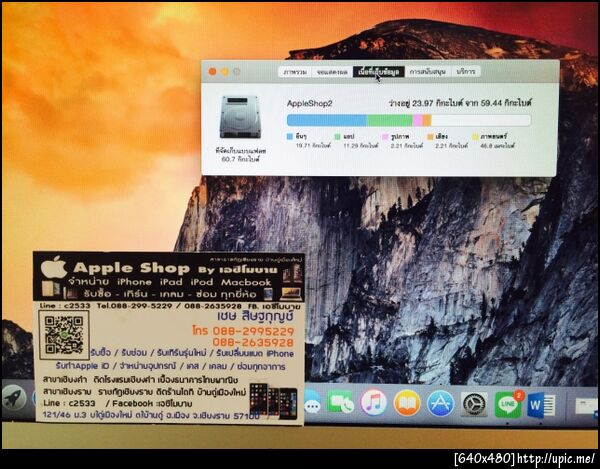Click the green apps segment of storage bar
This screenshot has width=600, height=469.
click(x=390, y=120)
